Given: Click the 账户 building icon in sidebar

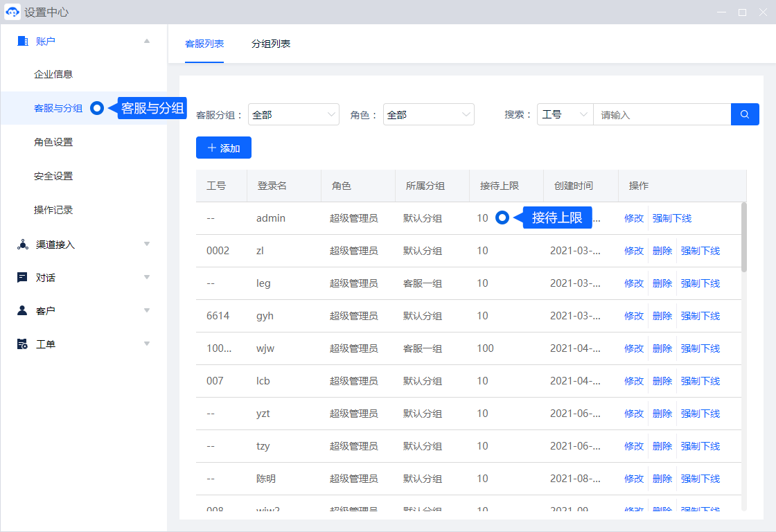Looking at the screenshot, I should pyautogui.click(x=23, y=41).
